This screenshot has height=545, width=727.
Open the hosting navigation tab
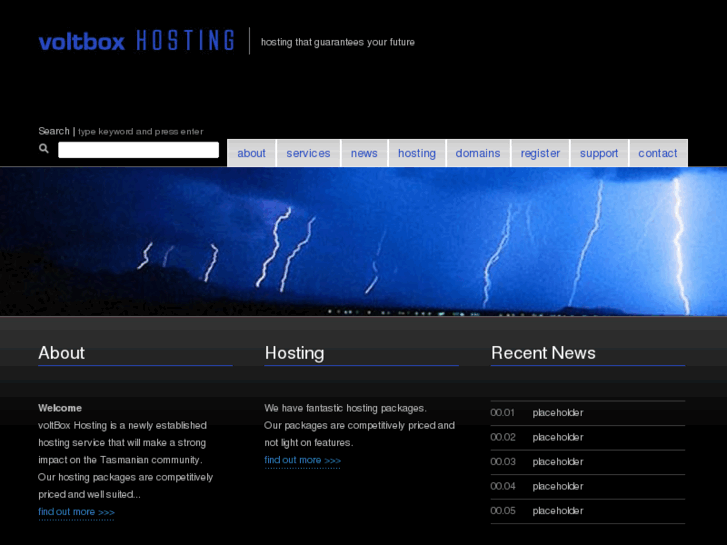[417, 153]
